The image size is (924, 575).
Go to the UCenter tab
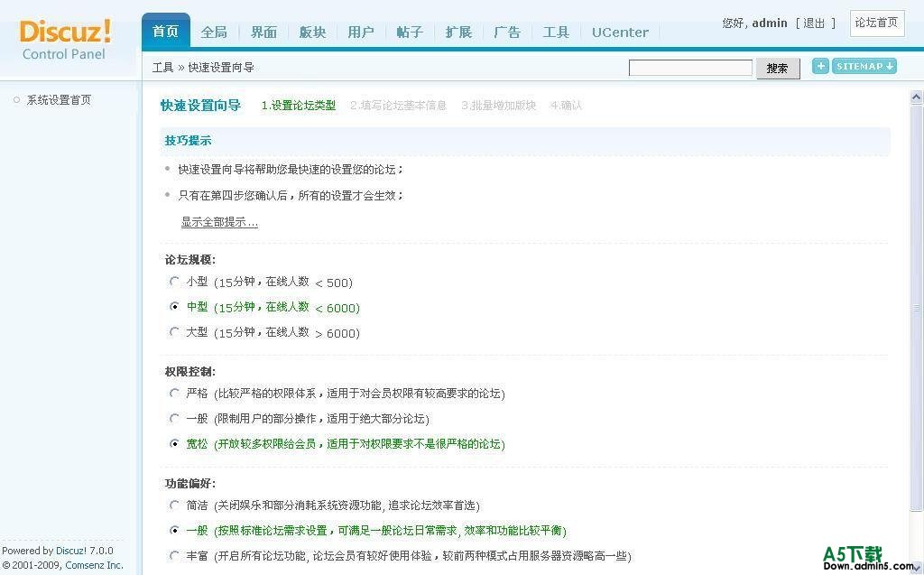(x=620, y=32)
